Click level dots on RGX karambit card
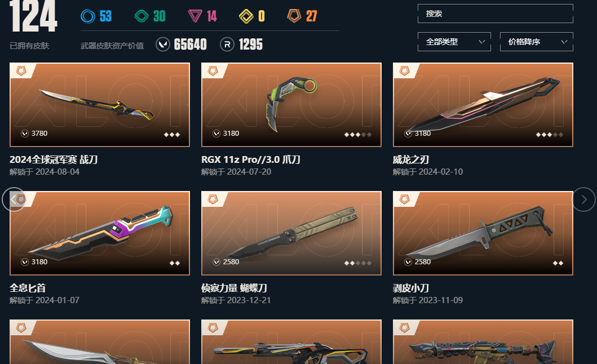This screenshot has width=597, height=364. (357, 135)
